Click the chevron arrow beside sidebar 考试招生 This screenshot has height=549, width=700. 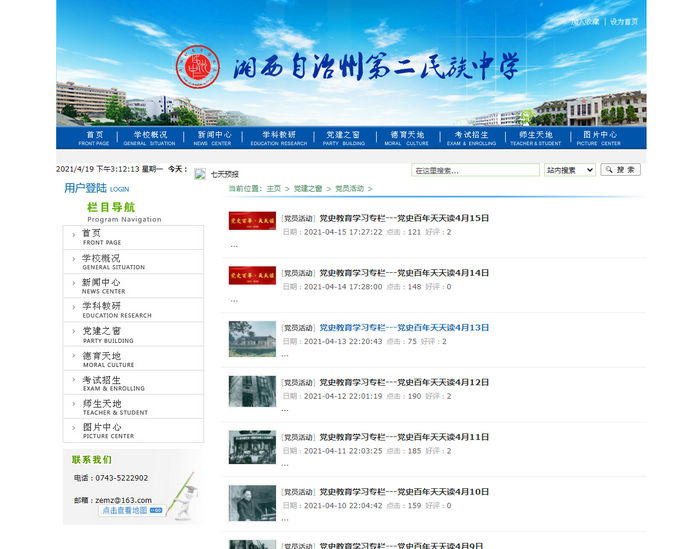pos(74,379)
